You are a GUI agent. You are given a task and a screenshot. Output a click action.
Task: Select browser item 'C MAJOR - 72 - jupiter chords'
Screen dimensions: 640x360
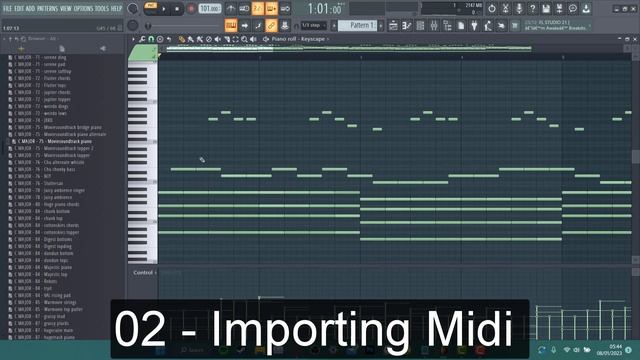point(42,92)
